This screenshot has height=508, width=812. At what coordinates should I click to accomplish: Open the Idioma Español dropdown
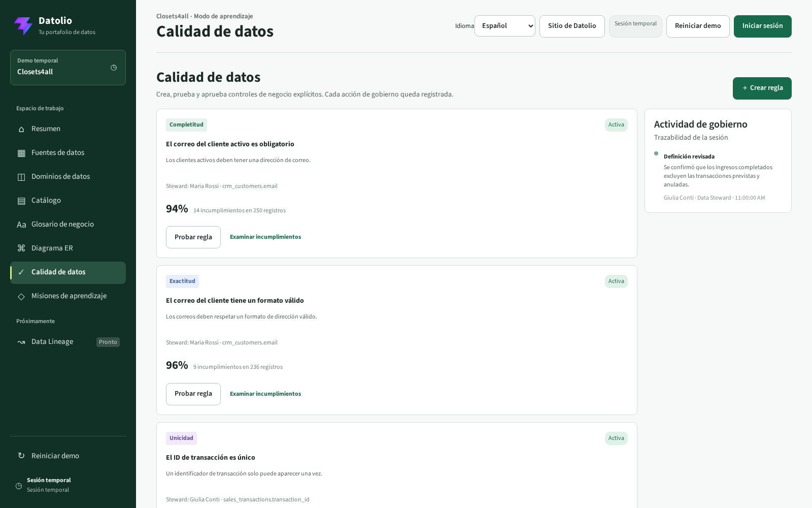(x=504, y=26)
